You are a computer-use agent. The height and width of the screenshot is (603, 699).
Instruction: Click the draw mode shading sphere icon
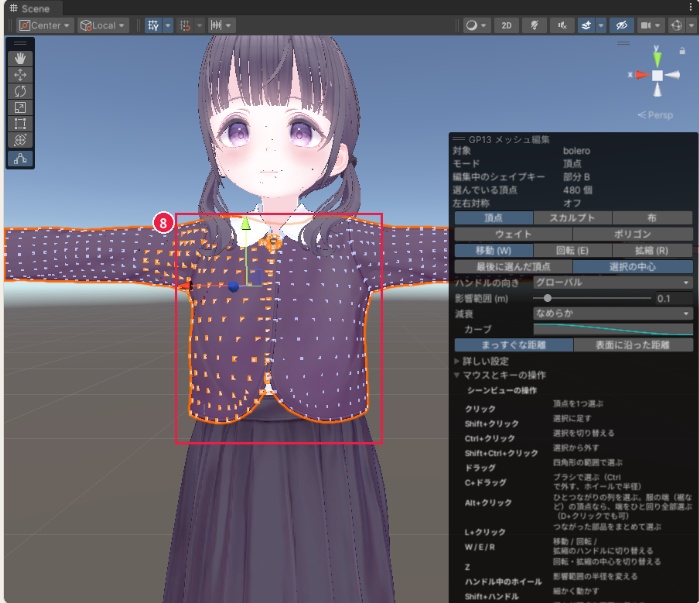coord(471,25)
